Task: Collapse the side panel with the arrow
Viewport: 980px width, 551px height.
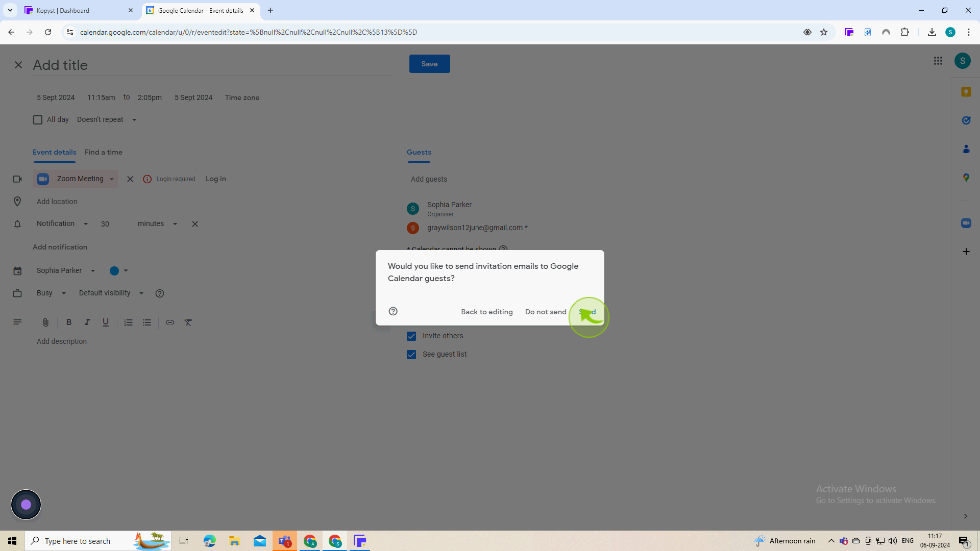Action: [965, 516]
